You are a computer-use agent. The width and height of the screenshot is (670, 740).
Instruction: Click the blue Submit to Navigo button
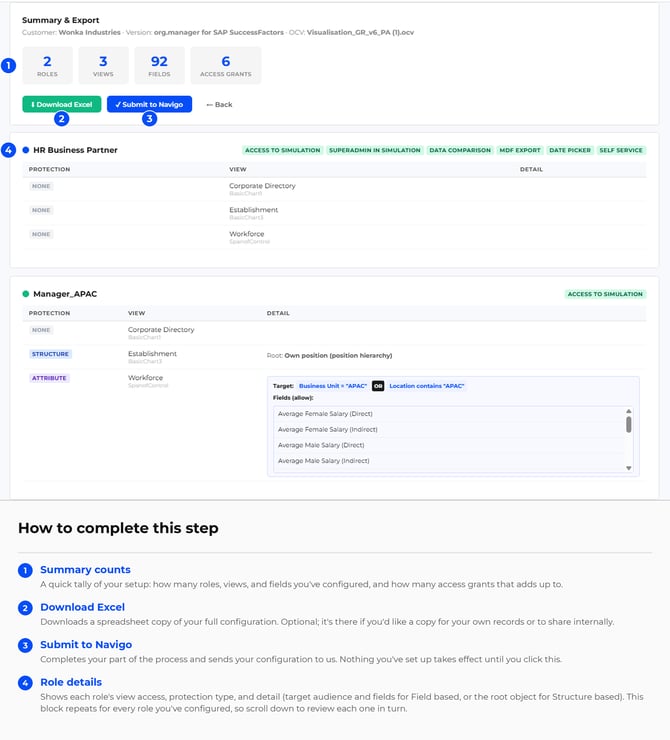pos(149,104)
